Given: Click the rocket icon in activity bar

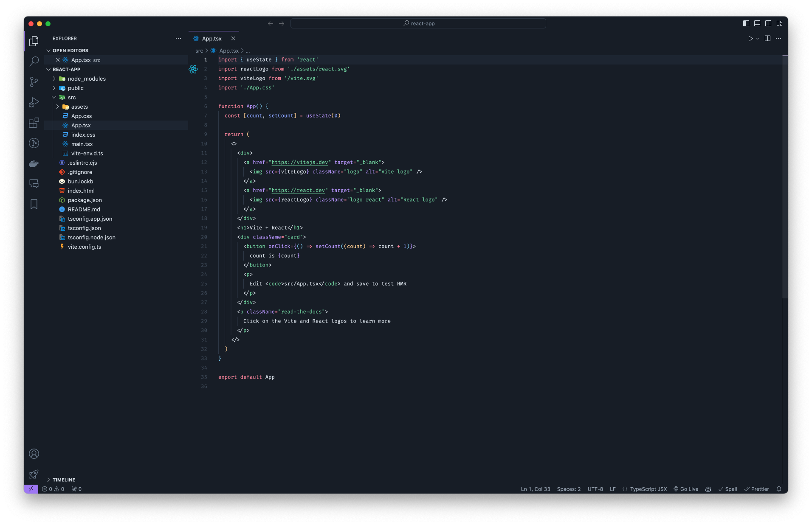Looking at the screenshot, I should coord(34,474).
